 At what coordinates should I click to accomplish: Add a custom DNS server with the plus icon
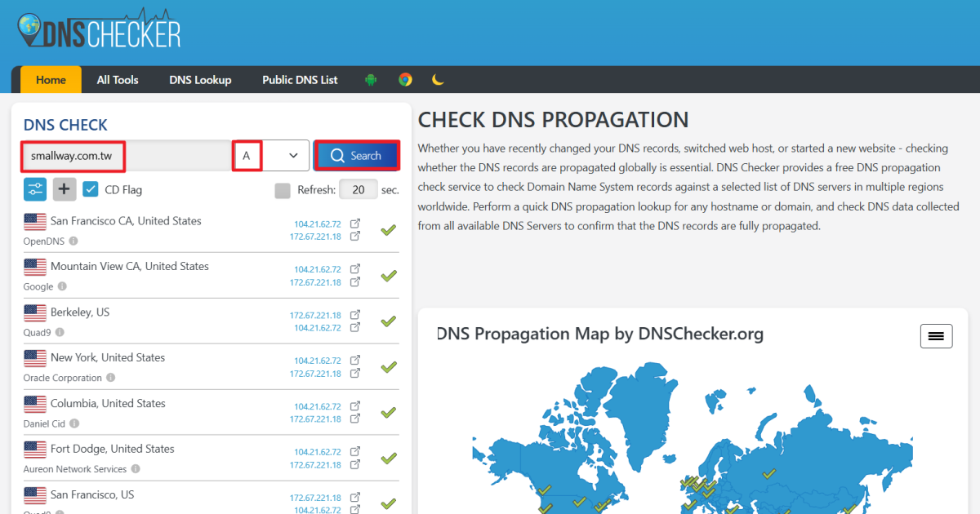64,188
